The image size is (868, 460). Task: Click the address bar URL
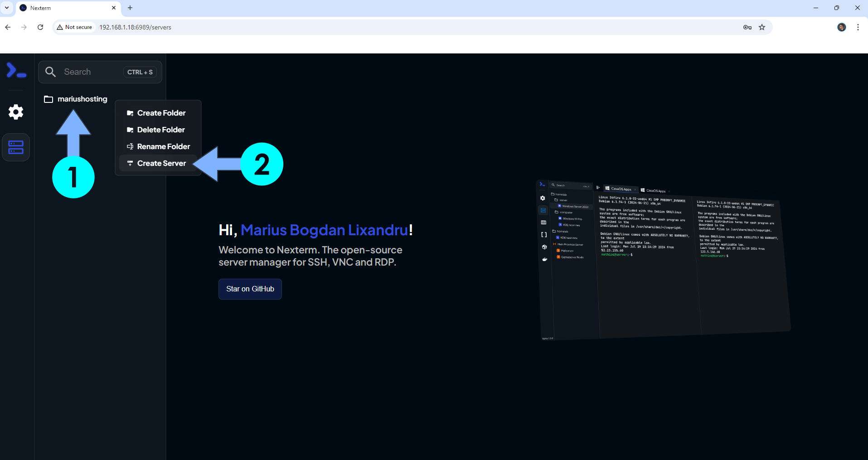coord(135,27)
